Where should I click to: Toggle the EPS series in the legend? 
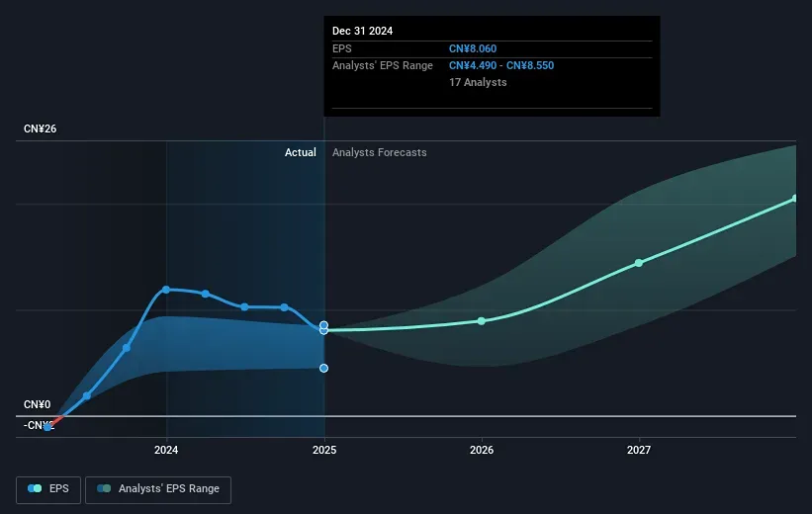click(x=50, y=488)
